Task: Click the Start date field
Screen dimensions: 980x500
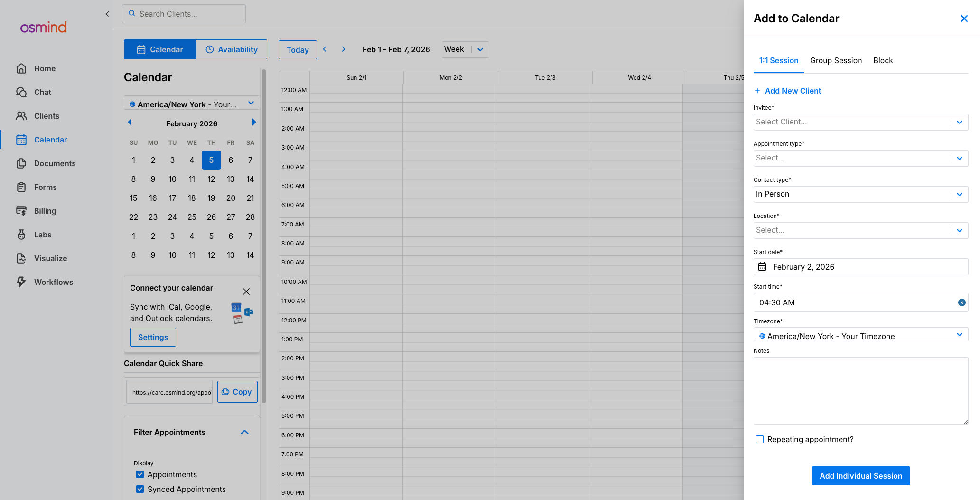Action: point(861,267)
